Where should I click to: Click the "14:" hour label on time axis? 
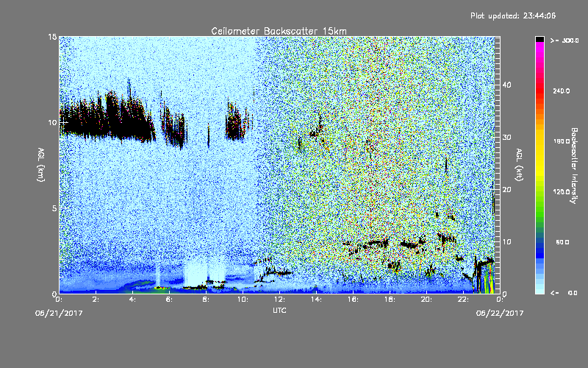point(317,300)
